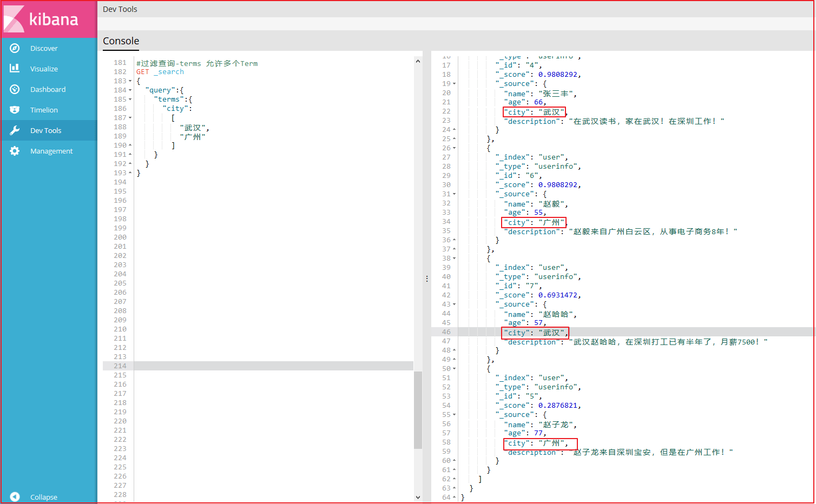
Task: Click the Dashboard gauge icon
Action: point(15,89)
